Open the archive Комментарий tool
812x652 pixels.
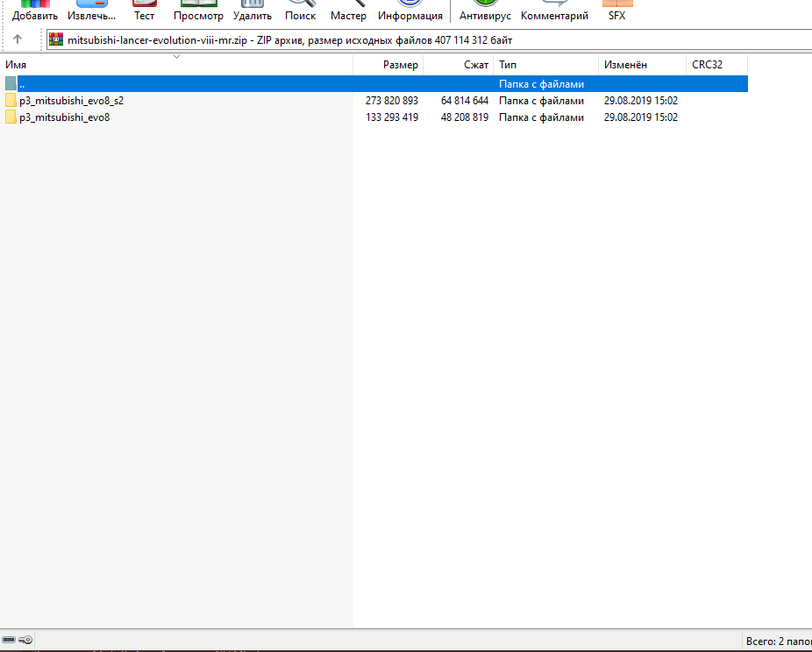click(554, 11)
